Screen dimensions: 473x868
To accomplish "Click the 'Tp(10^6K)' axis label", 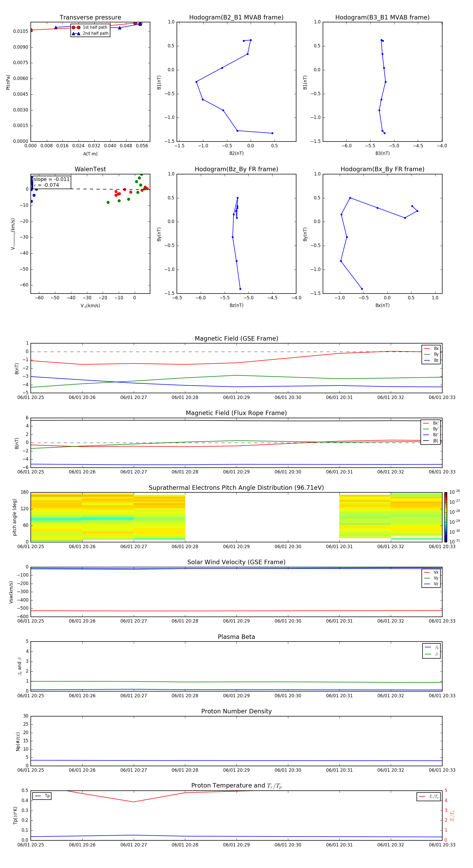I will (15, 815).
